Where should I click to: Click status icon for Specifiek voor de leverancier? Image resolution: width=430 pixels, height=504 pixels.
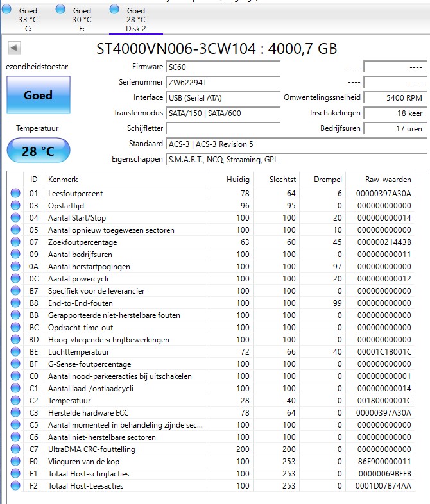coord(15,291)
